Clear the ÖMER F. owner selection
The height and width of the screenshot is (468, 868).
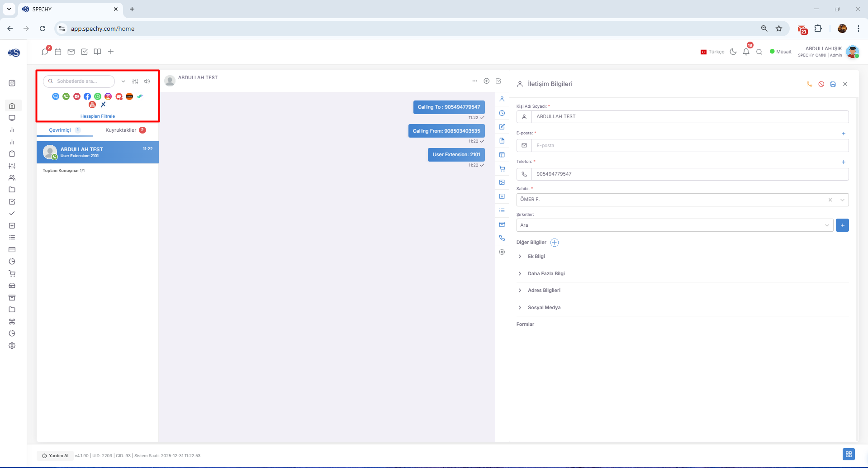pyautogui.click(x=830, y=200)
